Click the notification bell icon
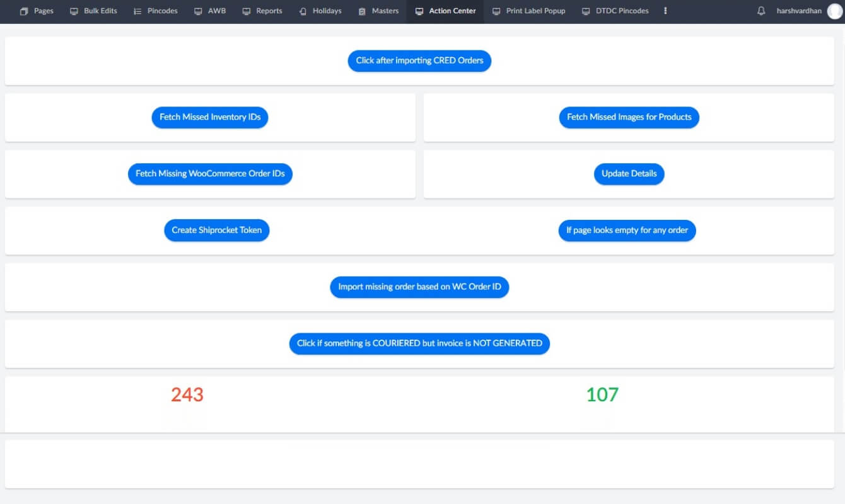The height and width of the screenshot is (504, 845). pos(761,11)
